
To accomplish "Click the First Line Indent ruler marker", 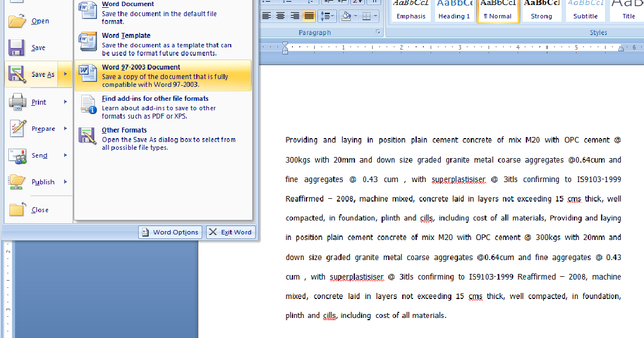I will click(285, 44).
